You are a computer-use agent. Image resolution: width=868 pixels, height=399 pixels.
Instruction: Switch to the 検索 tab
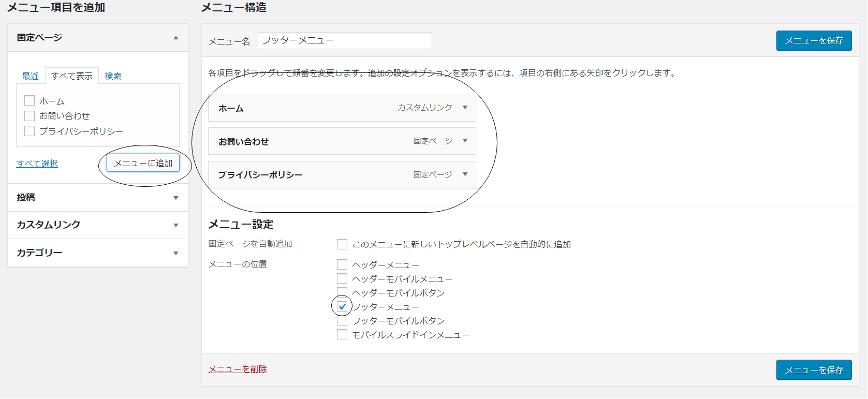point(113,76)
